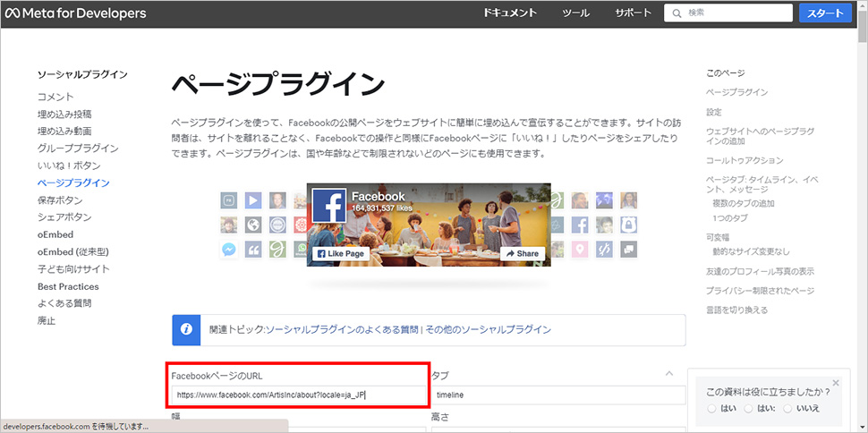Click the magnifier icon in search box
The width and height of the screenshot is (868, 433).
click(676, 13)
